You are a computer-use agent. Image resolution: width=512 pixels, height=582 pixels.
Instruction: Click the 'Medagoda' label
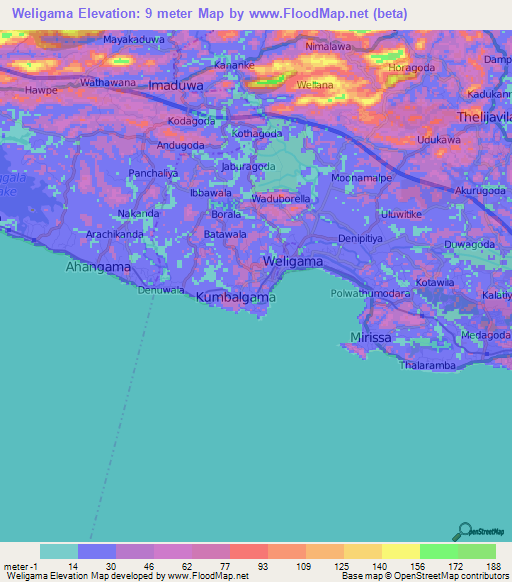[x=486, y=335]
